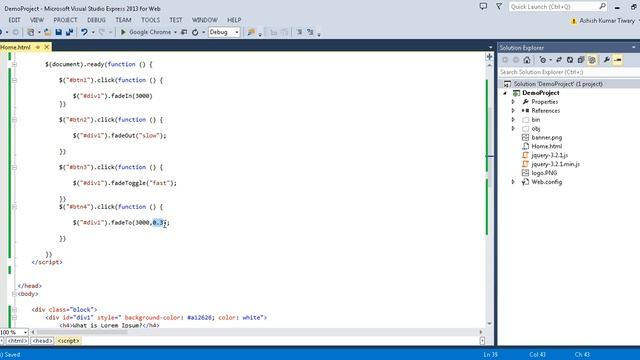The height and width of the screenshot is (360, 640).
Task: Expand the Properties node
Action: coord(513,102)
